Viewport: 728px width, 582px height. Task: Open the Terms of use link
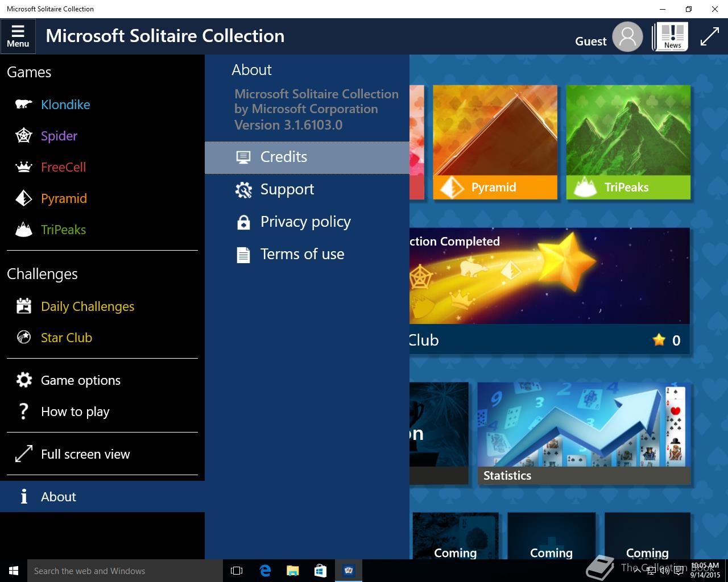(x=307, y=255)
